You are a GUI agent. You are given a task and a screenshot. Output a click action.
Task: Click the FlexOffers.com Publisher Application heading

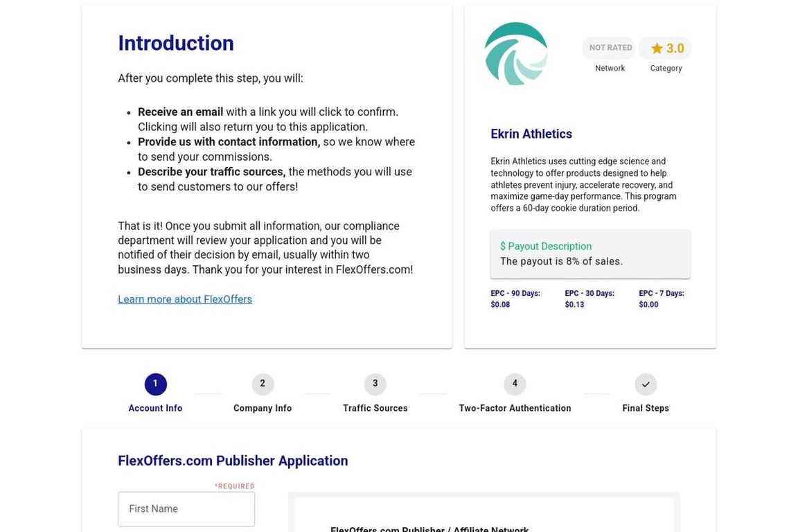click(x=233, y=461)
